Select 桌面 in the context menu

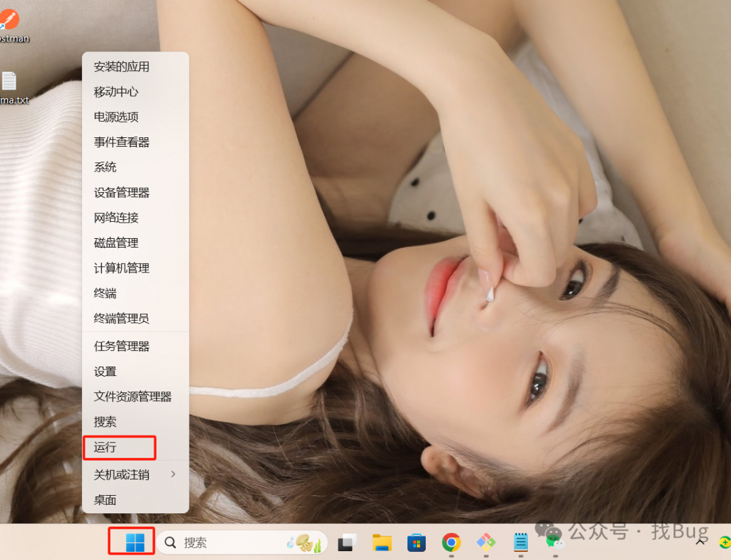135,500
